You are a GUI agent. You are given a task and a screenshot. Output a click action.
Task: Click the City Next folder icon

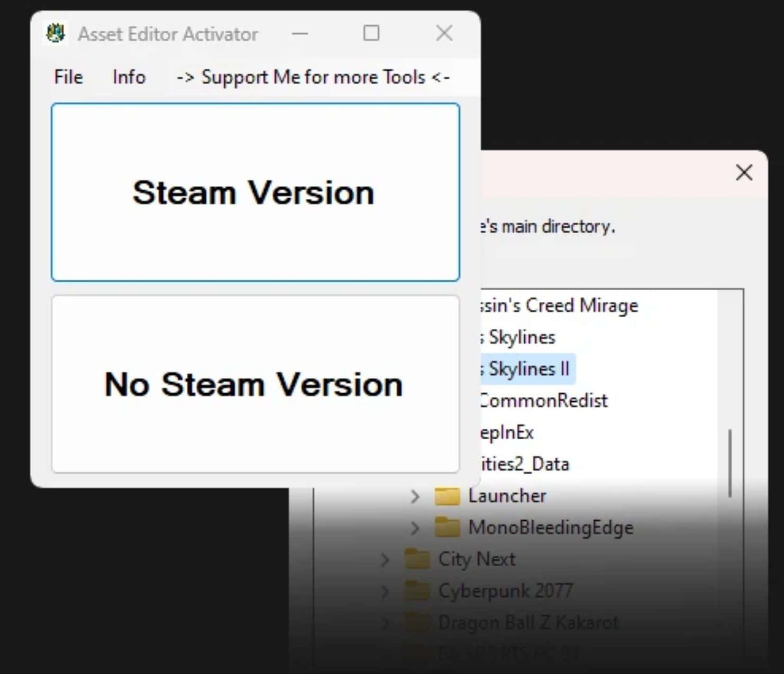(417, 559)
